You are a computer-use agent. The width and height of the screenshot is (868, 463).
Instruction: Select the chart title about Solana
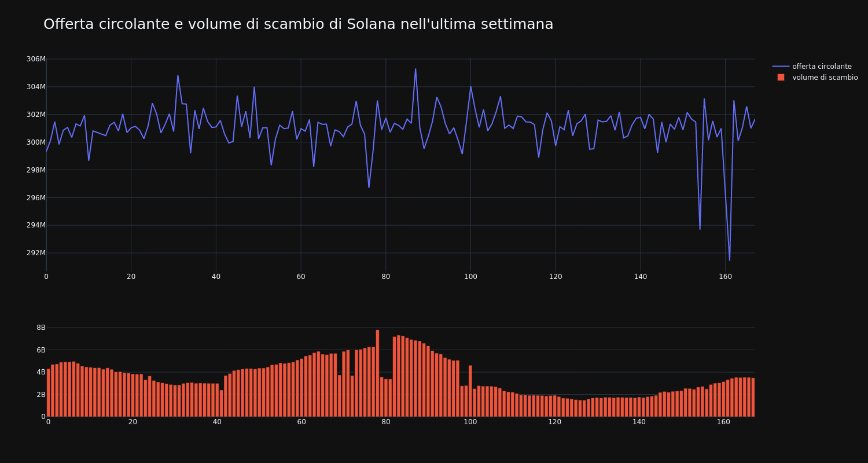tap(298, 24)
